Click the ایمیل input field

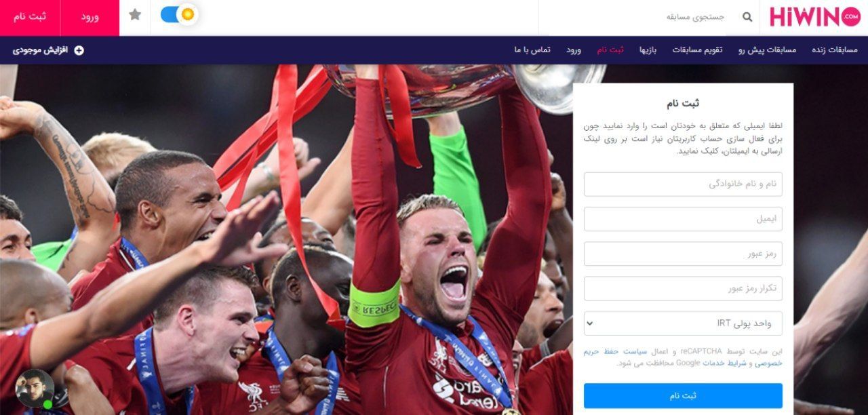(683, 219)
